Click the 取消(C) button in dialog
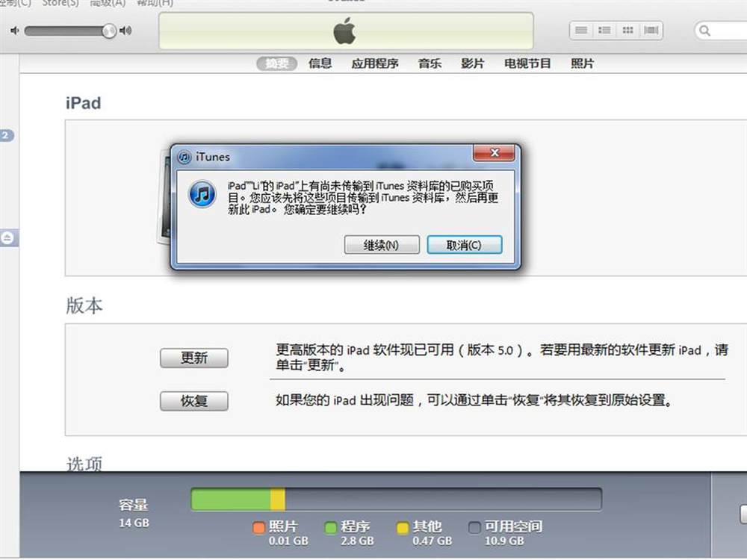747x560 pixels. pyautogui.click(x=465, y=245)
